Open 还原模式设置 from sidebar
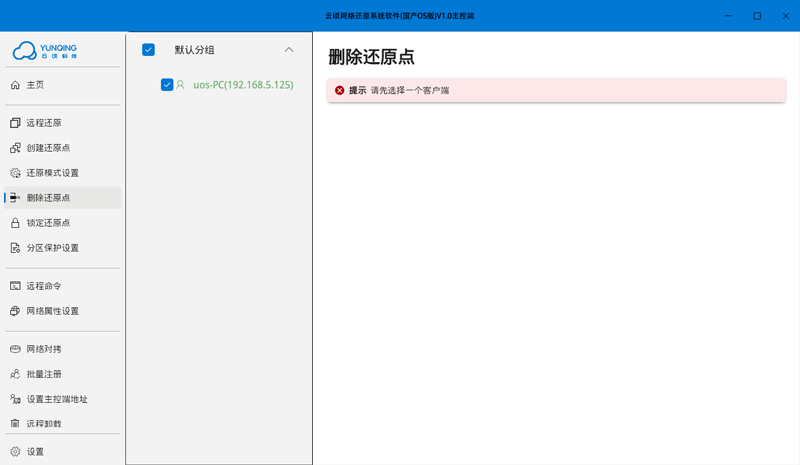 (x=63, y=173)
